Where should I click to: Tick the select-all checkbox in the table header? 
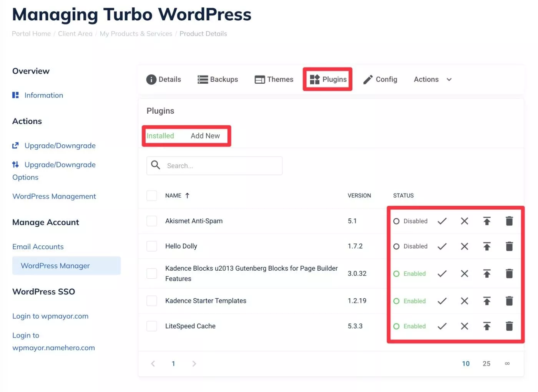152,196
